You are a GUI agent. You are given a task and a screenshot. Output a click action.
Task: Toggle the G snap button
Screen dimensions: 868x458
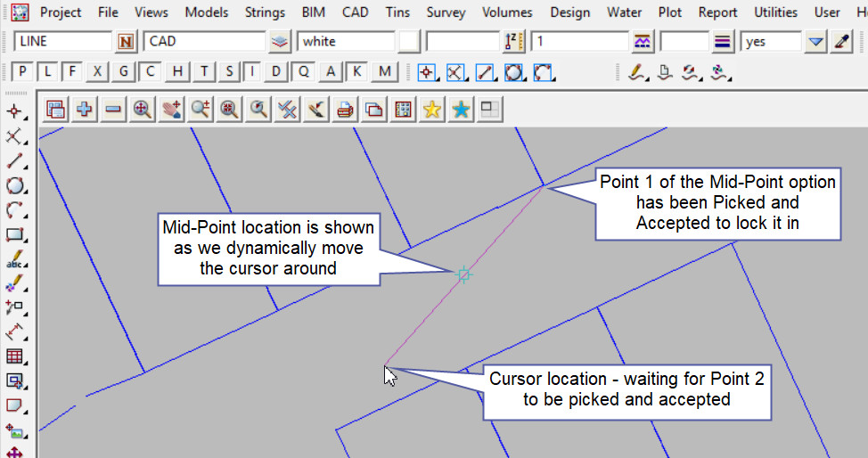(x=125, y=72)
